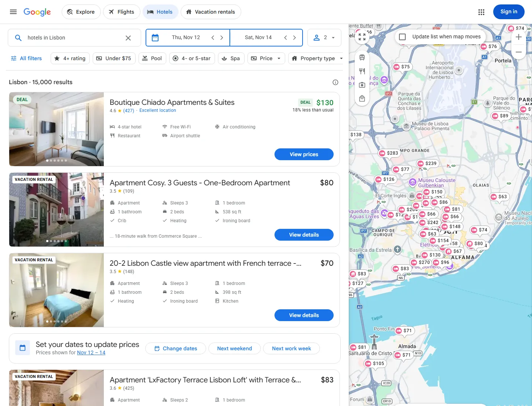The width and height of the screenshot is (532, 406).
Task: View details for Apartment Cosy listing
Action: point(304,235)
